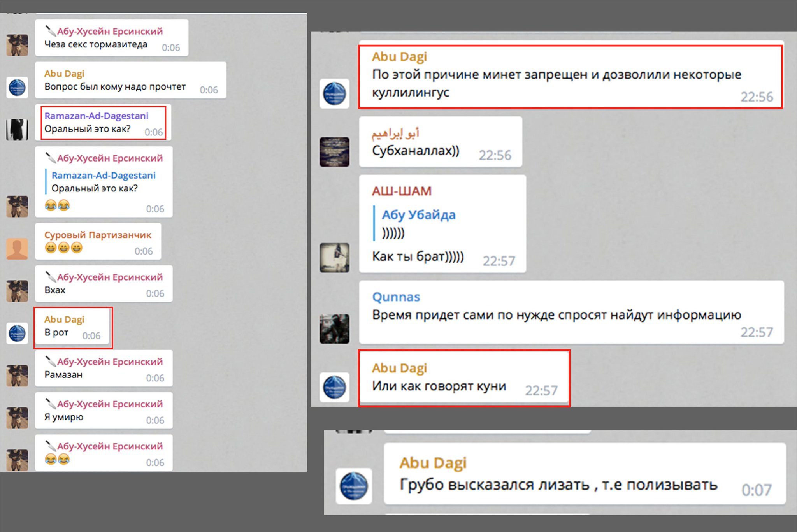Click avatar beside the Субханаллах)) message
The image size is (797, 532).
point(334,152)
